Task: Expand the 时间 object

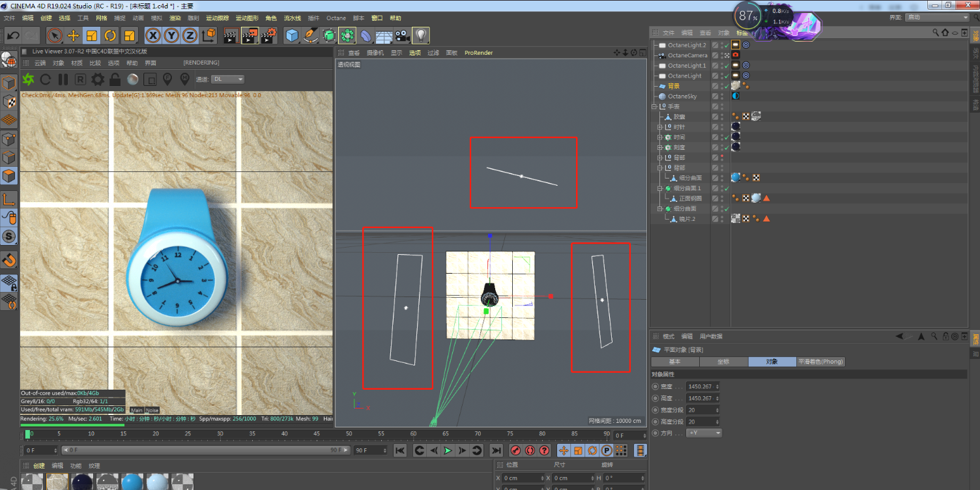Action: (660, 137)
